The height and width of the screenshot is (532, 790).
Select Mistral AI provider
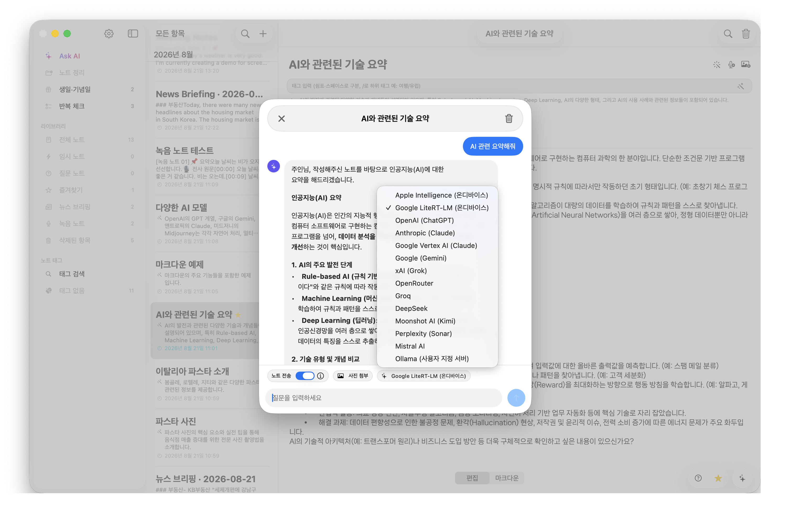pos(437,346)
